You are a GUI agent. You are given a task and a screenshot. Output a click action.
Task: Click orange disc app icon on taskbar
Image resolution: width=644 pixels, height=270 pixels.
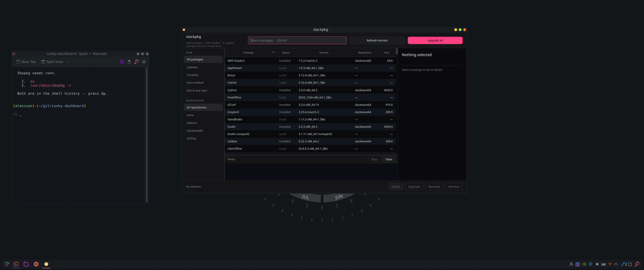click(x=36, y=264)
